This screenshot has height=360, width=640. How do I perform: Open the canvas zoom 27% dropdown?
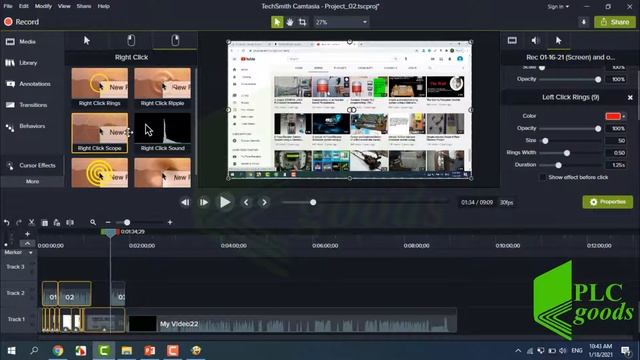(x=341, y=22)
